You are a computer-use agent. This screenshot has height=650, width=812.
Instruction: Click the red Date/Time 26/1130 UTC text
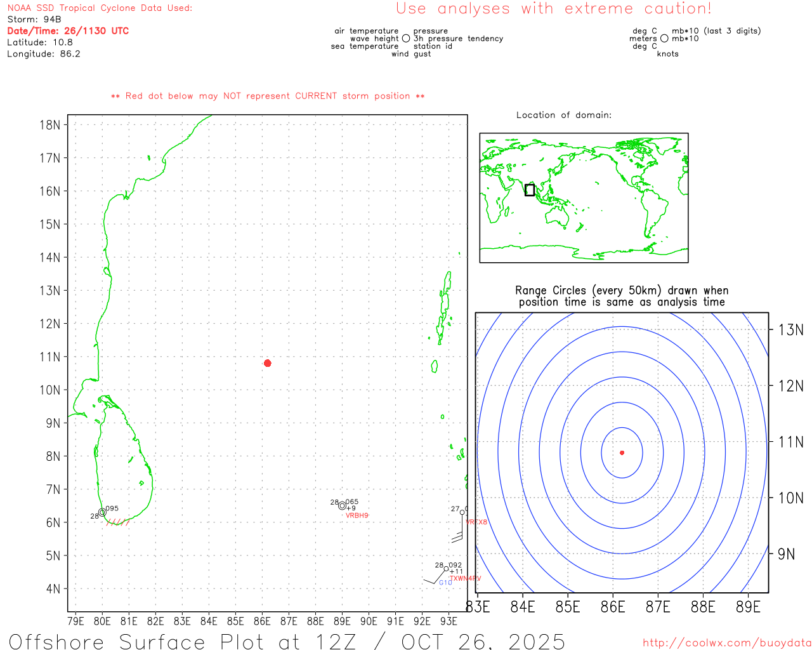(68, 30)
